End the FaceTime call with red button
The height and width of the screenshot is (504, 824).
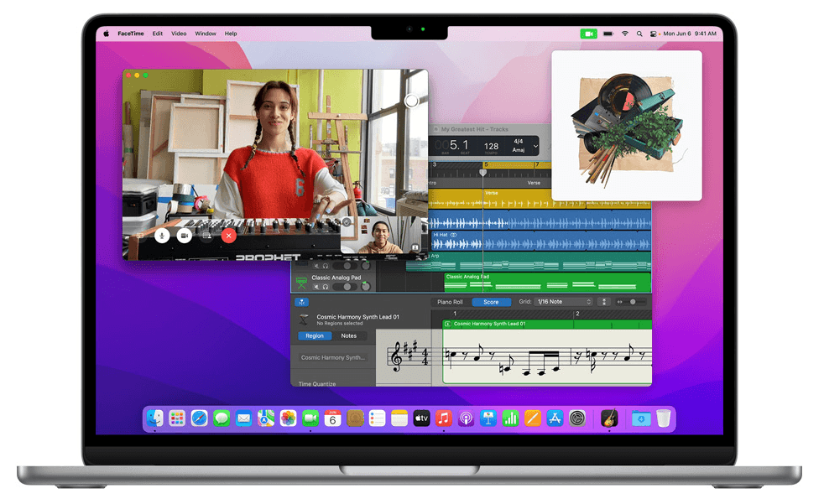[x=228, y=236]
